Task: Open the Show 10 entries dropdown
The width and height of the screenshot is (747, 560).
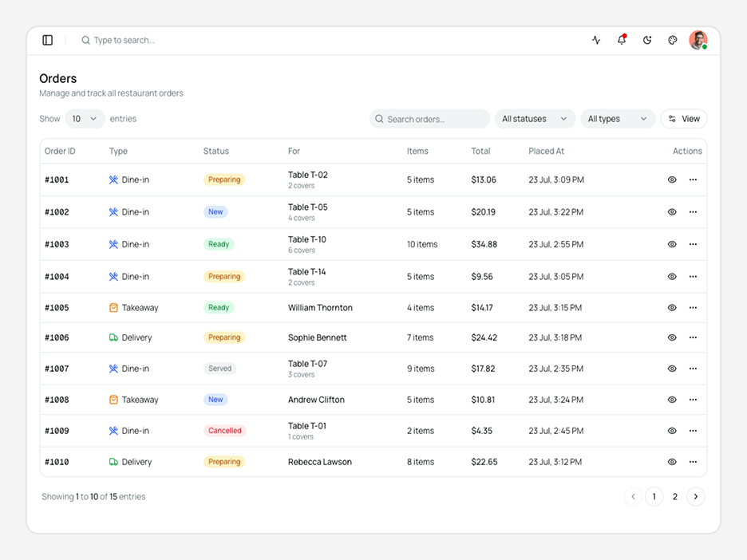Action: pos(85,119)
